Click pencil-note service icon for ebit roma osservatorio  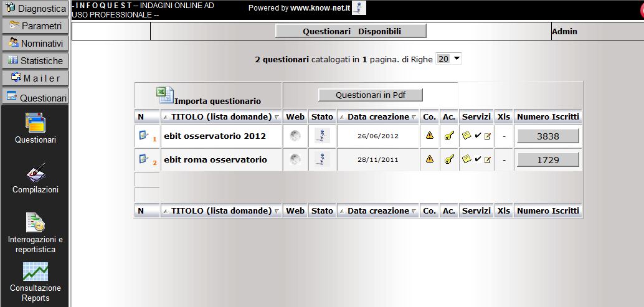coord(488,160)
